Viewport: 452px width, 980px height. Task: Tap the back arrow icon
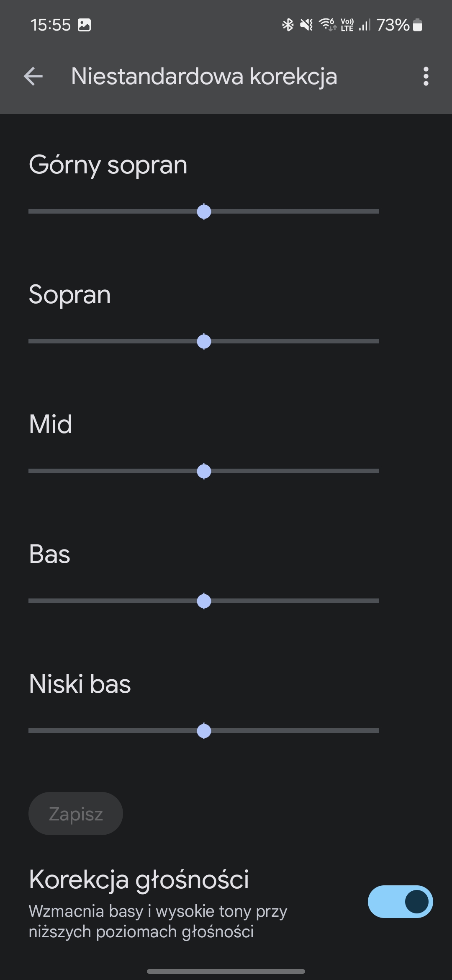click(x=33, y=77)
